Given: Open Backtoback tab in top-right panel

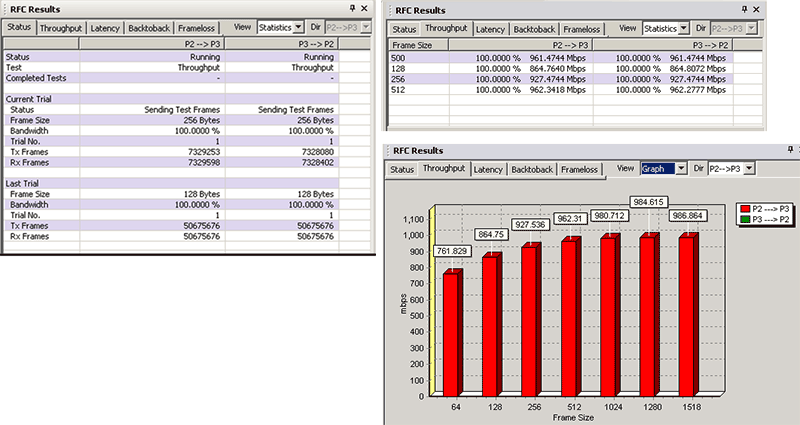Looking at the screenshot, I should (x=534, y=30).
